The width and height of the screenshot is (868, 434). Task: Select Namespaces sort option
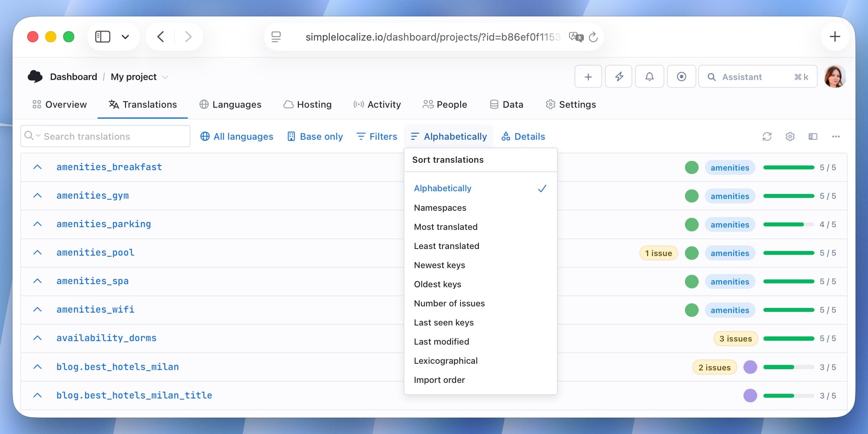coord(480,208)
